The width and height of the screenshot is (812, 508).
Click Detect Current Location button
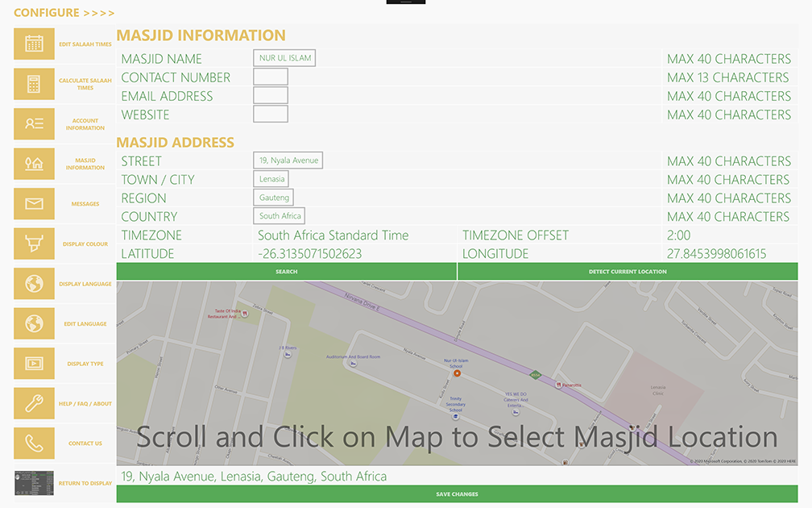(628, 272)
